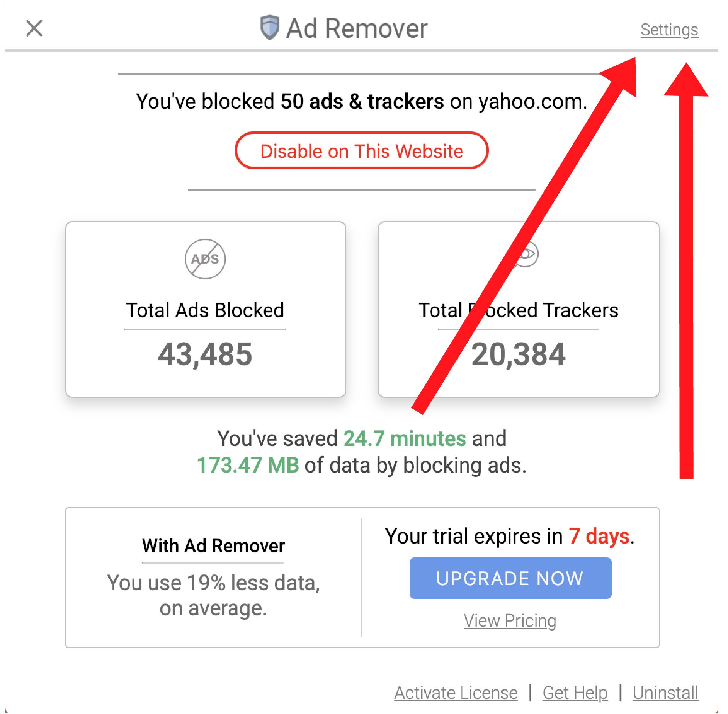
Task: Click the 20,384 trackers count
Action: point(519,354)
